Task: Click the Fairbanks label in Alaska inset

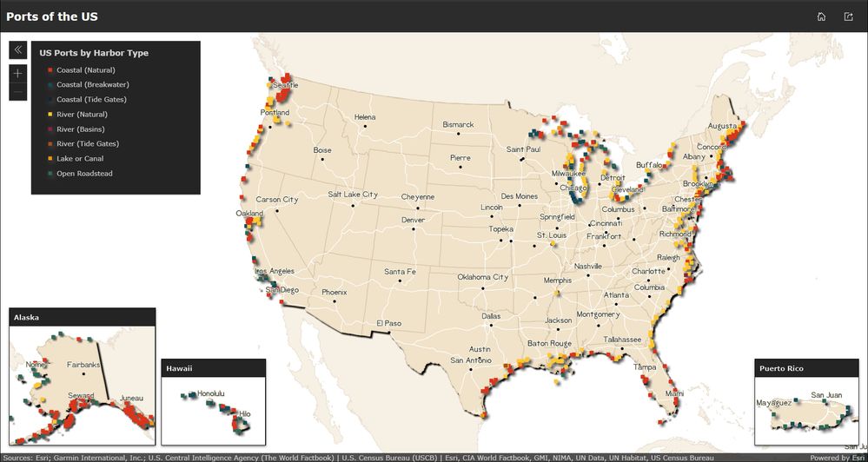Action: point(83,365)
